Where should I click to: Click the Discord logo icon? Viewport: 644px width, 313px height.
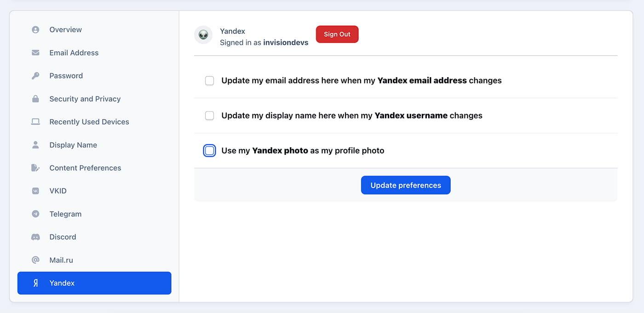pyautogui.click(x=35, y=237)
